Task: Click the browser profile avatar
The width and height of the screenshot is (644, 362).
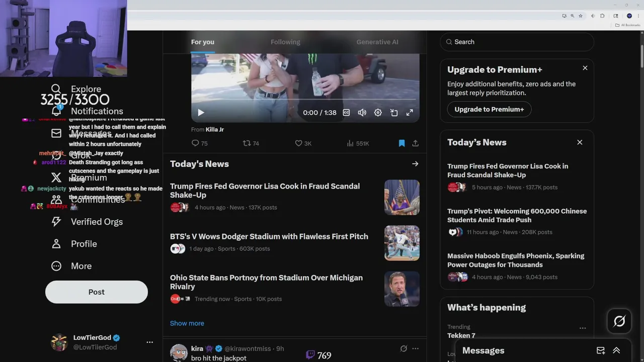Action: pyautogui.click(x=629, y=16)
